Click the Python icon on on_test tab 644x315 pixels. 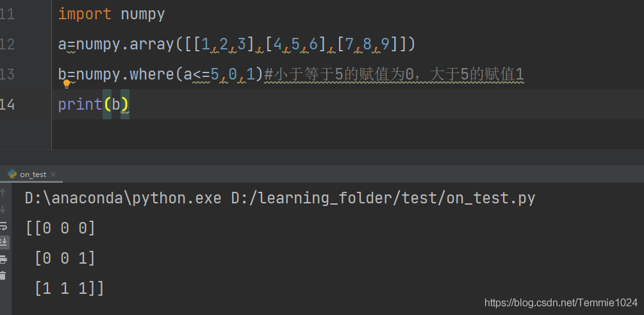(12, 175)
